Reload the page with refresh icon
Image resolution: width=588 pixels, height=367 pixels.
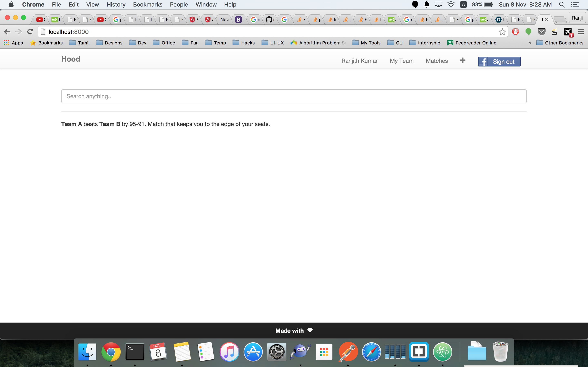[x=30, y=32]
